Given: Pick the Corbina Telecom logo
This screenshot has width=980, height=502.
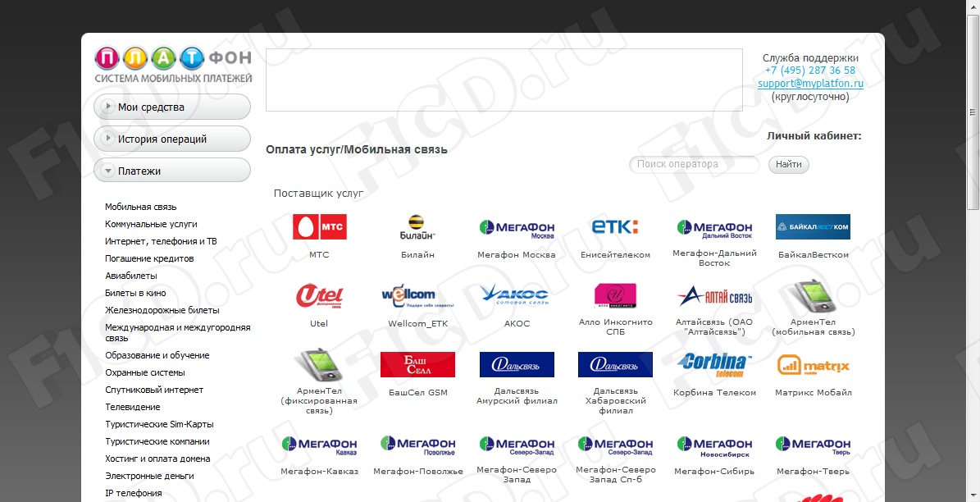Looking at the screenshot, I should coord(714,365).
